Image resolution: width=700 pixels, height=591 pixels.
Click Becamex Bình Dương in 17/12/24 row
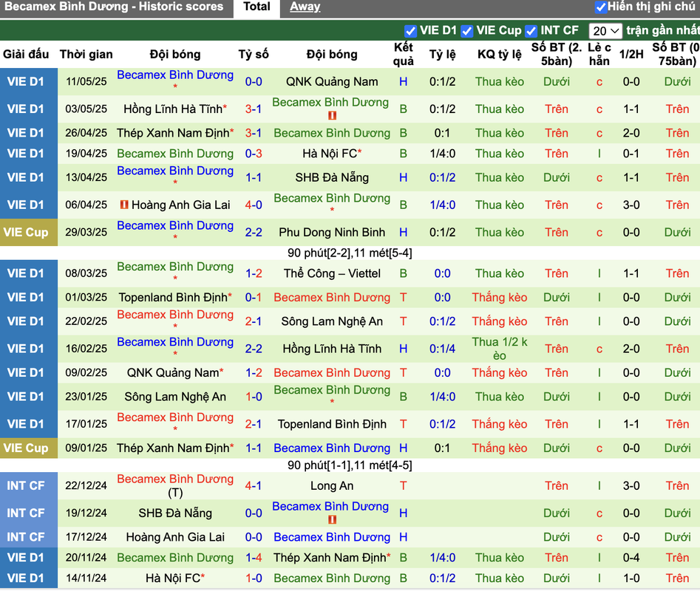(332, 537)
